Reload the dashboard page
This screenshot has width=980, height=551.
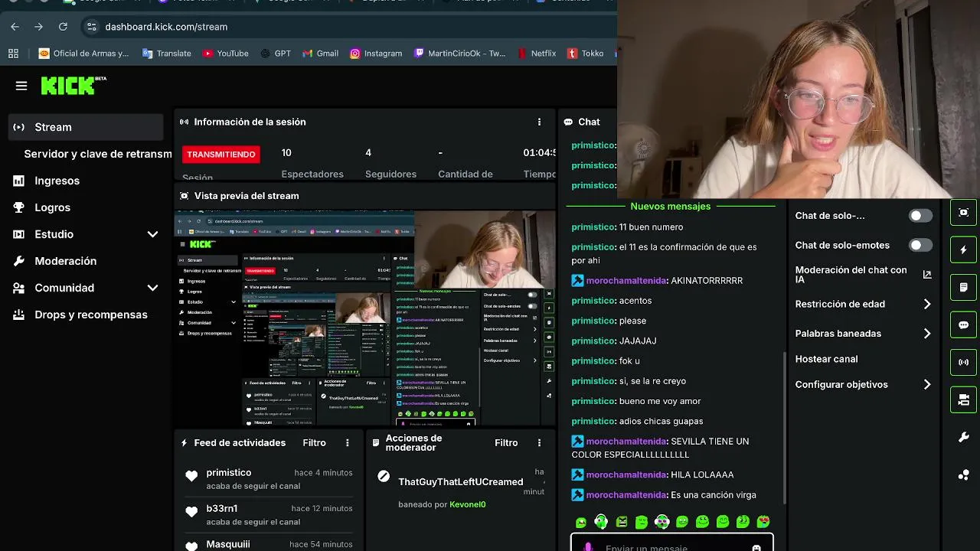click(63, 27)
